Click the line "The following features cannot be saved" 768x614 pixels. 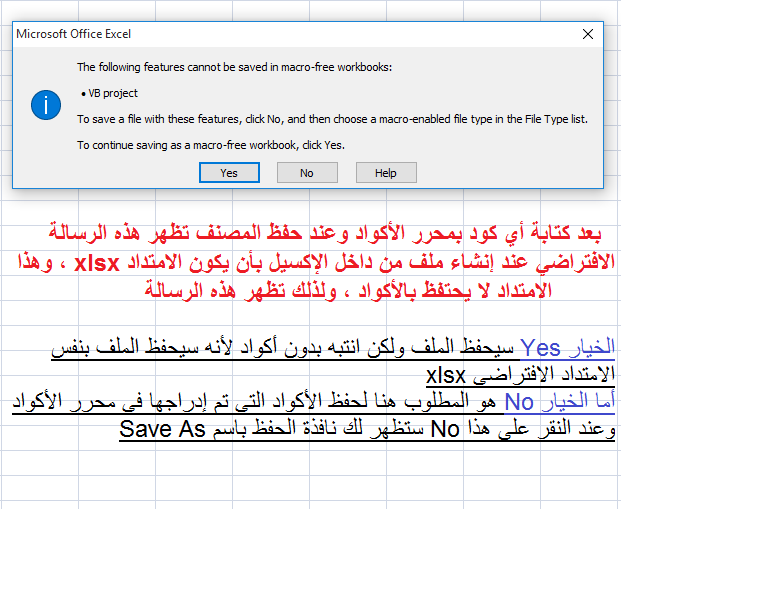click(234, 67)
